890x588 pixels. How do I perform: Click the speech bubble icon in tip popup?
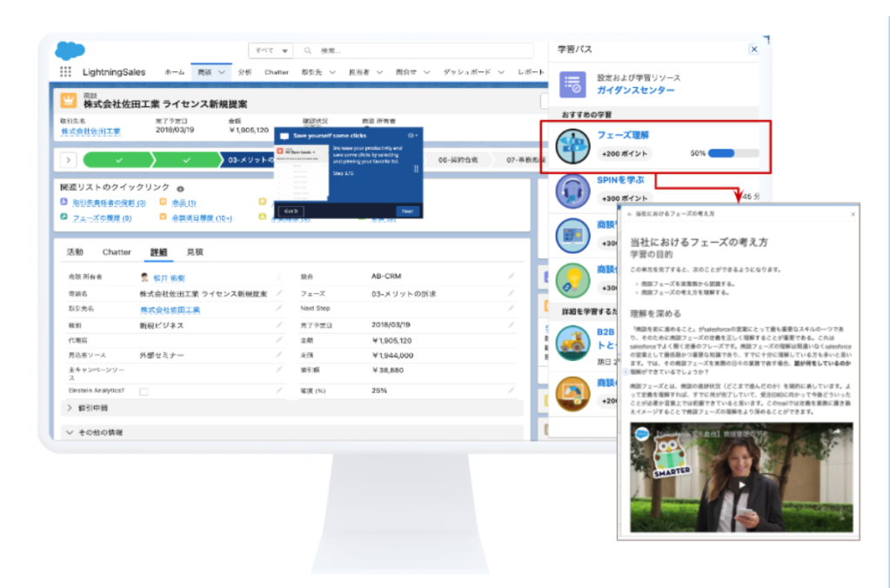click(284, 137)
